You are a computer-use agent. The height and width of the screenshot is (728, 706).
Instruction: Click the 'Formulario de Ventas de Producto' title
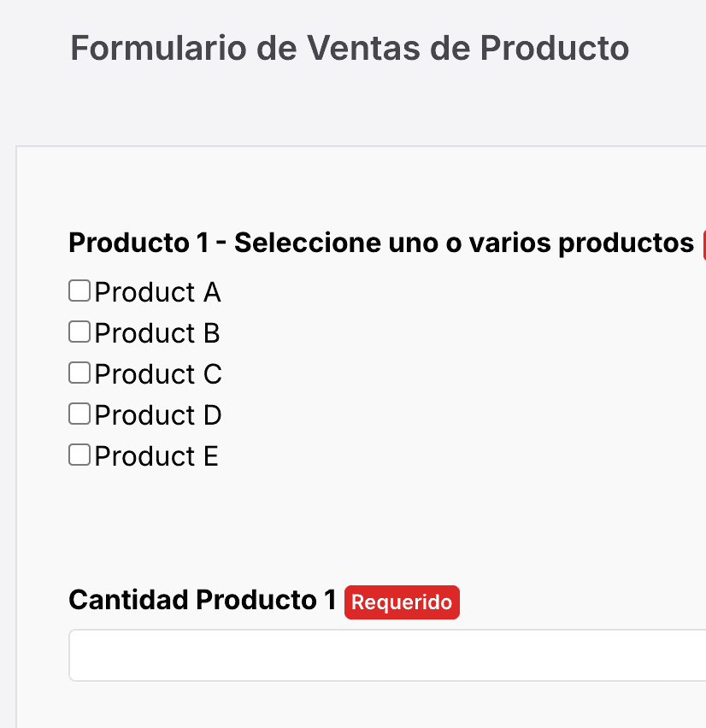[349, 49]
